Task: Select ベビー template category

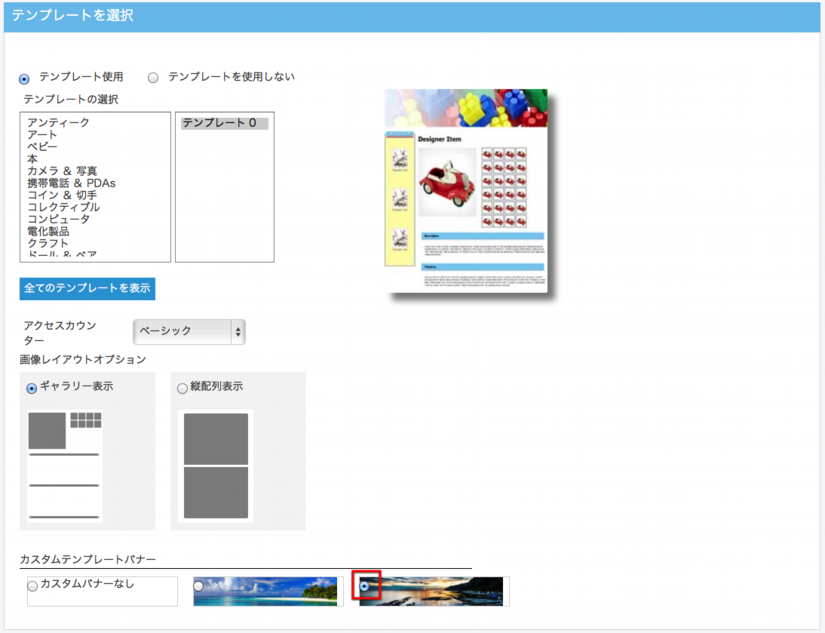Action: (42, 147)
